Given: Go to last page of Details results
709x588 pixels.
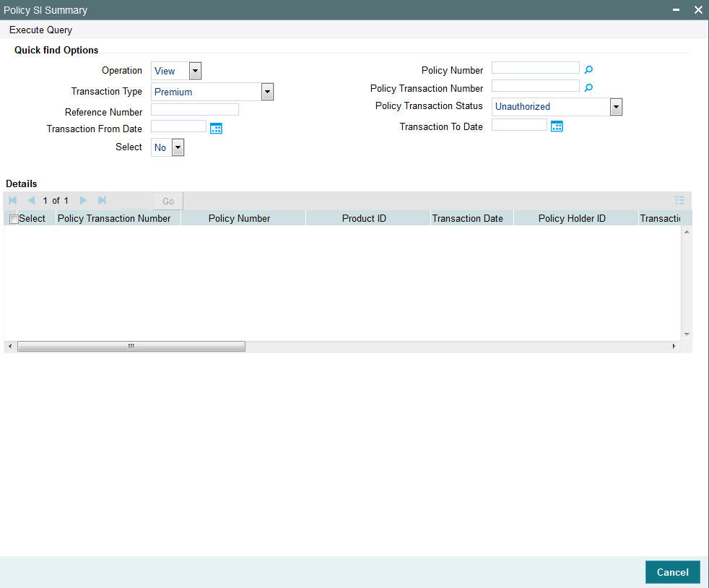Looking at the screenshot, I should pos(103,200).
